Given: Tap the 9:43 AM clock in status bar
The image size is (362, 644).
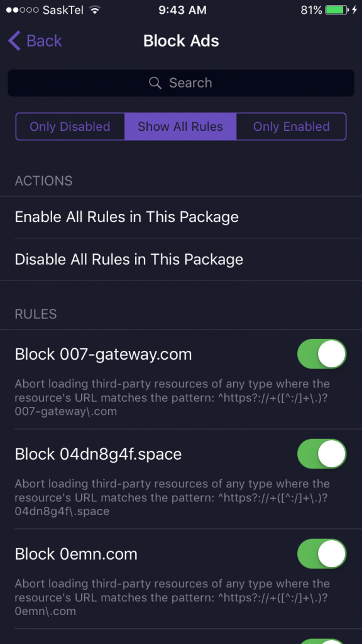Looking at the screenshot, I should (x=182, y=10).
